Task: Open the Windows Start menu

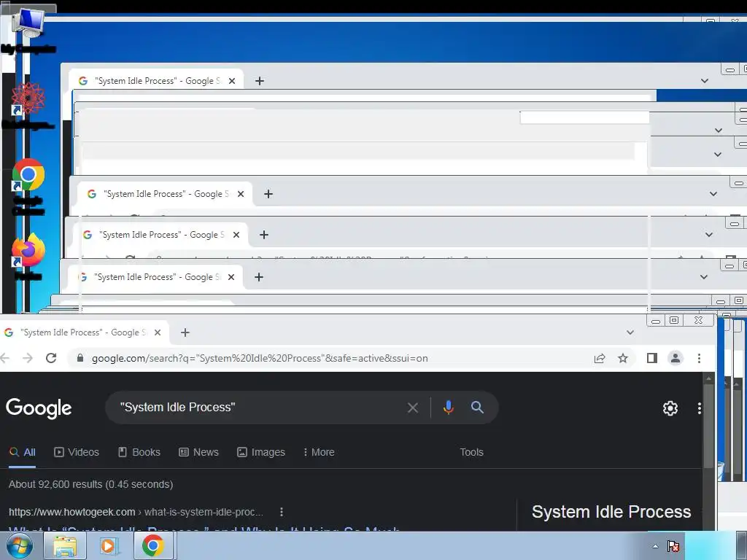Action: pyautogui.click(x=19, y=545)
